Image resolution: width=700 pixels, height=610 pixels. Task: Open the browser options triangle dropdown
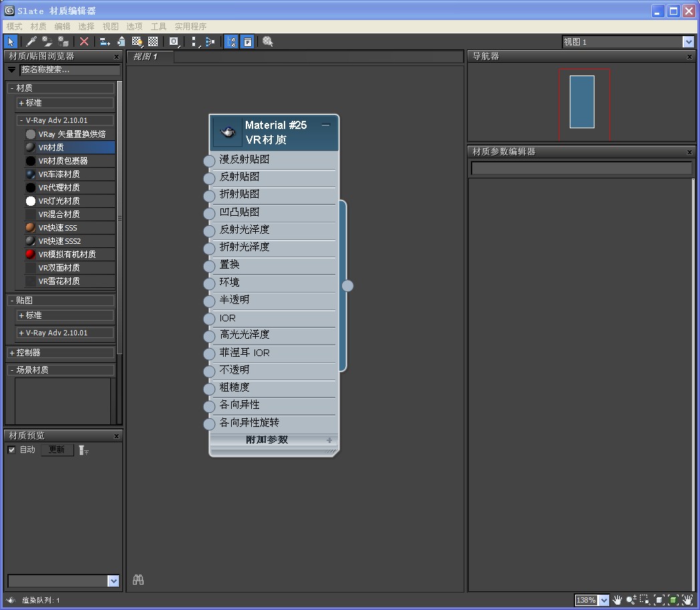click(x=12, y=69)
